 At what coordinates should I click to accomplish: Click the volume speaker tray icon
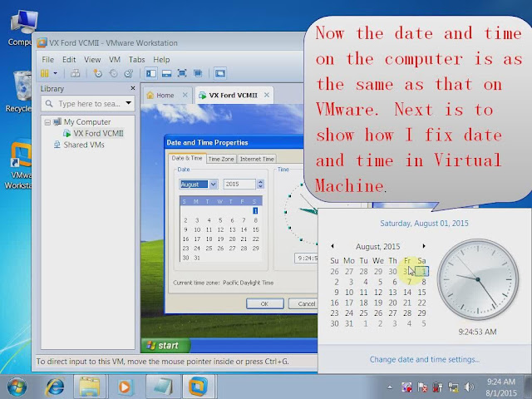coord(469,387)
